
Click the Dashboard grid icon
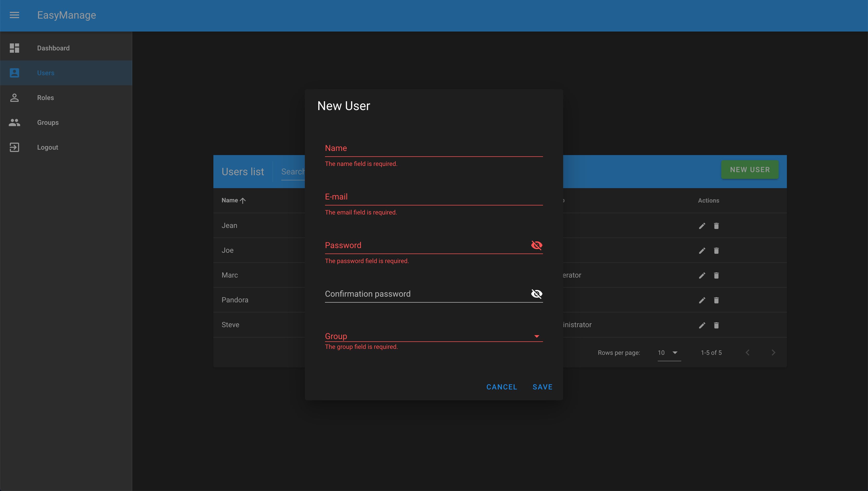[x=14, y=48]
